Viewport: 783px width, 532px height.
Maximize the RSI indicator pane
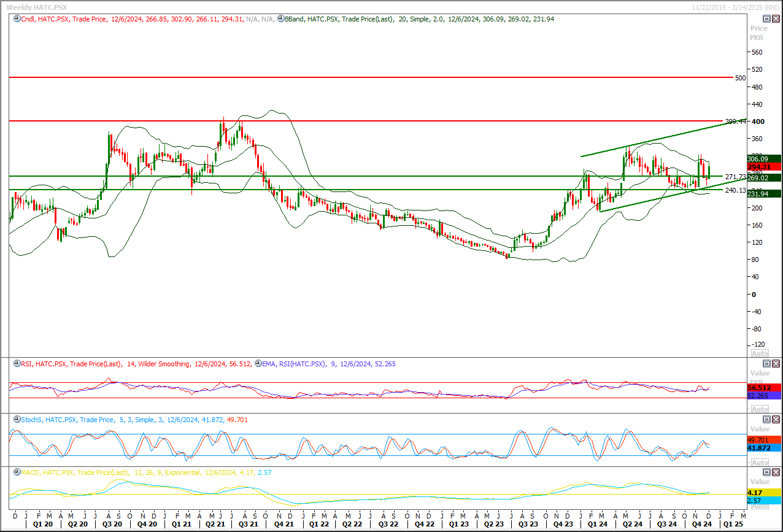tap(766, 364)
